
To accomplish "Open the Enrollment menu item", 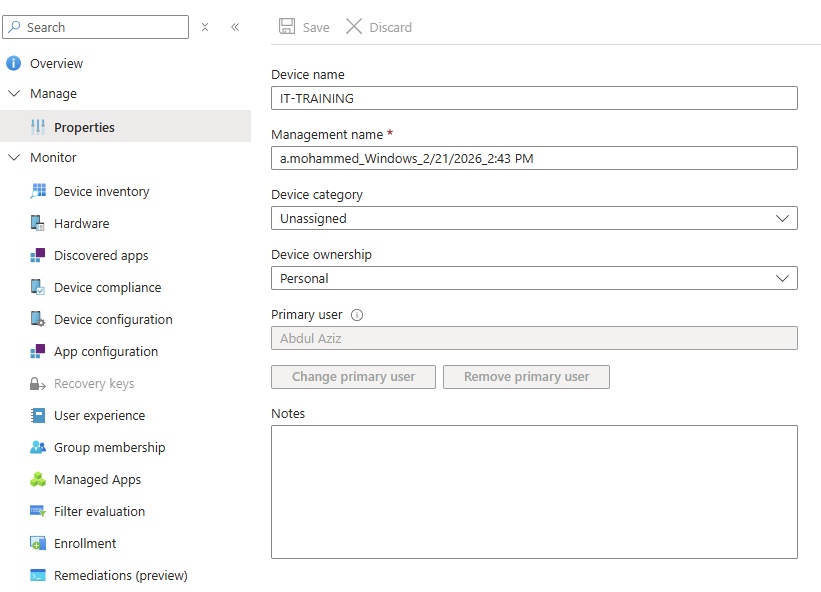I will coord(85,544).
